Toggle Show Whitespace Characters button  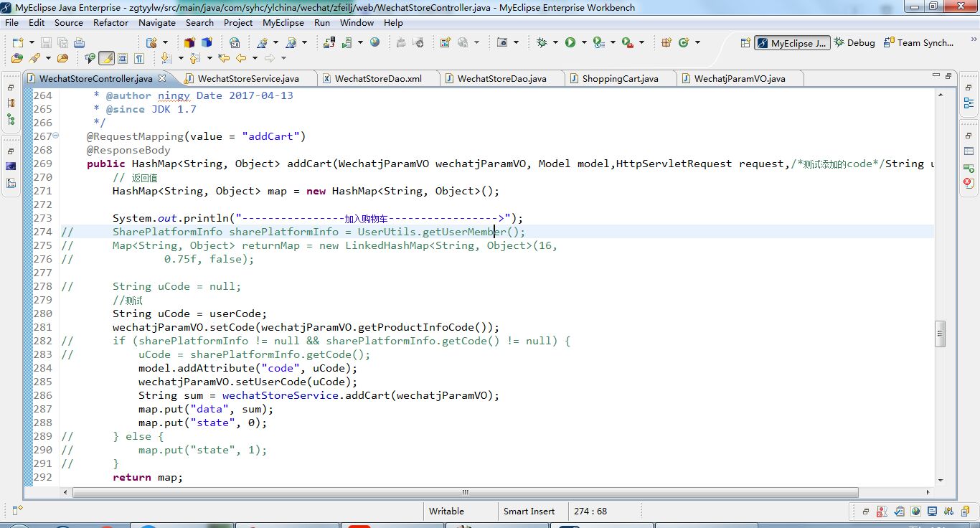pyautogui.click(x=139, y=58)
